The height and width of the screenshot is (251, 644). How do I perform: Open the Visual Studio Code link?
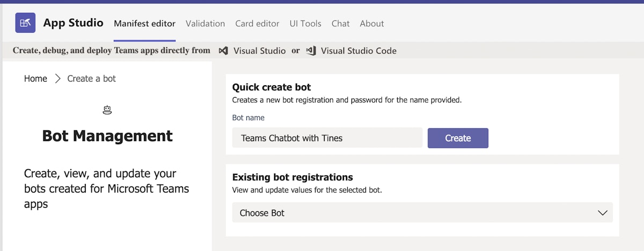(358, 51)
